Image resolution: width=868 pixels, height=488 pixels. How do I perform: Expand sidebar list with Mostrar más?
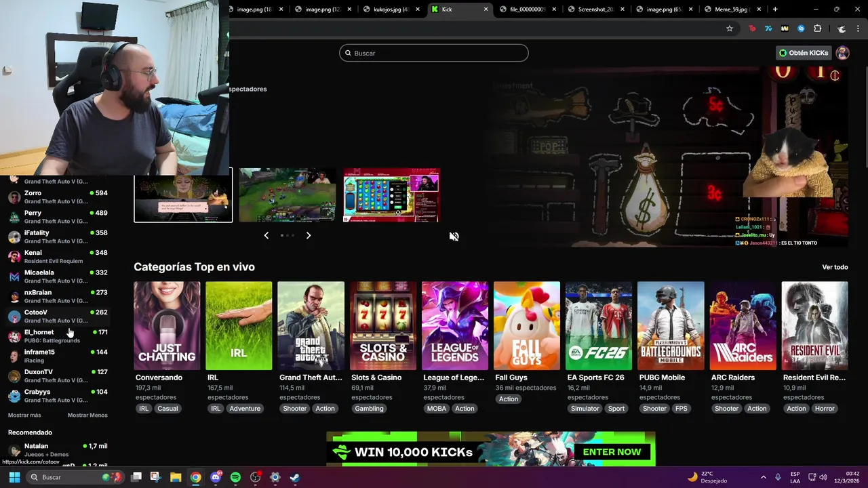24,415
